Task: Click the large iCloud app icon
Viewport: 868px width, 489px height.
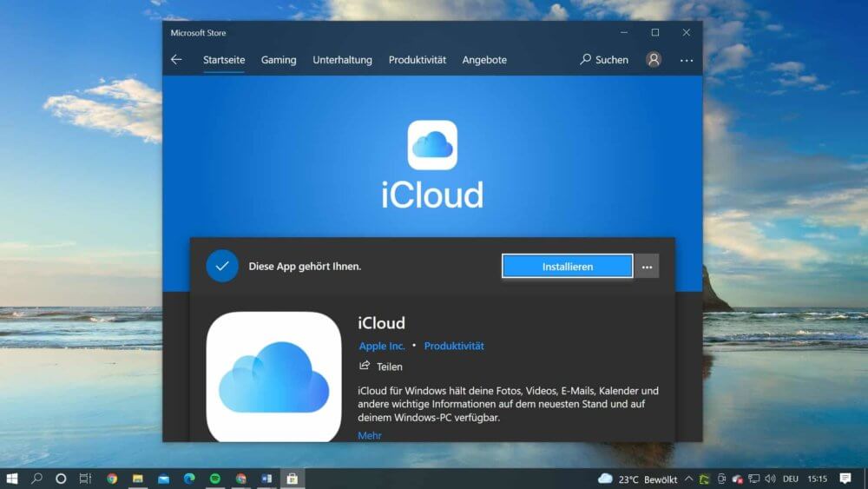Action: click(273, 377)
